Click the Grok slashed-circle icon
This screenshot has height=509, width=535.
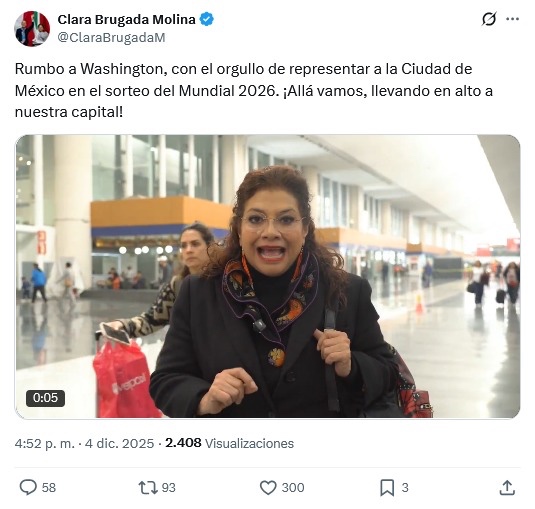(489, 19)
